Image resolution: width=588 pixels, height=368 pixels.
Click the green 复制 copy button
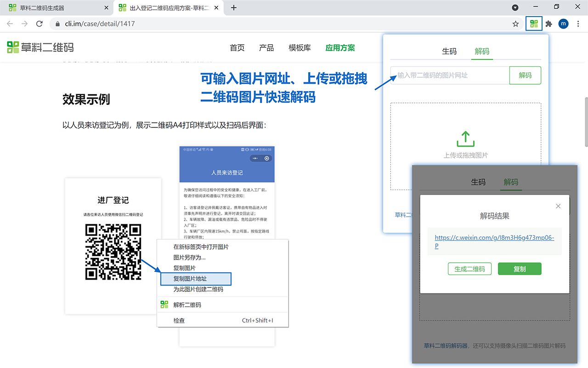click(520, 269)
